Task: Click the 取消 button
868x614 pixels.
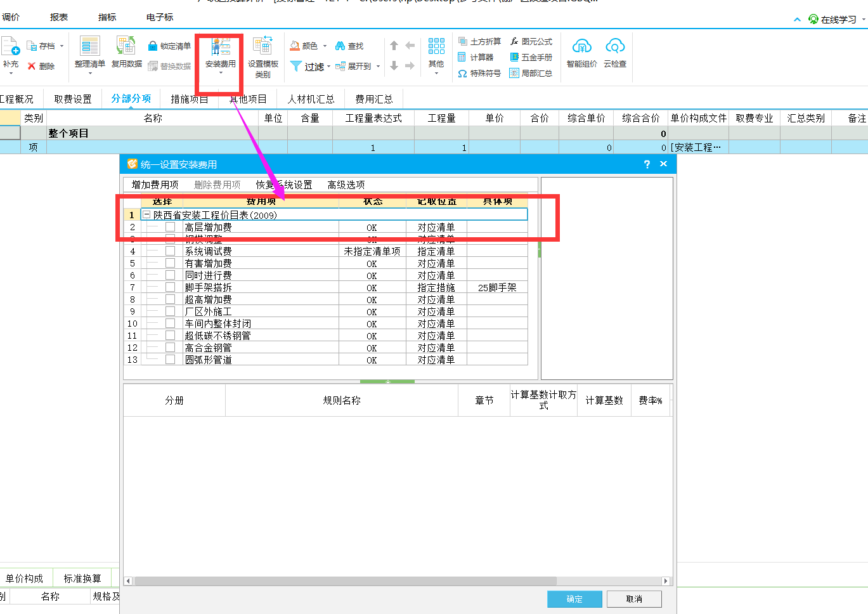Action: (x=634, y=599)
